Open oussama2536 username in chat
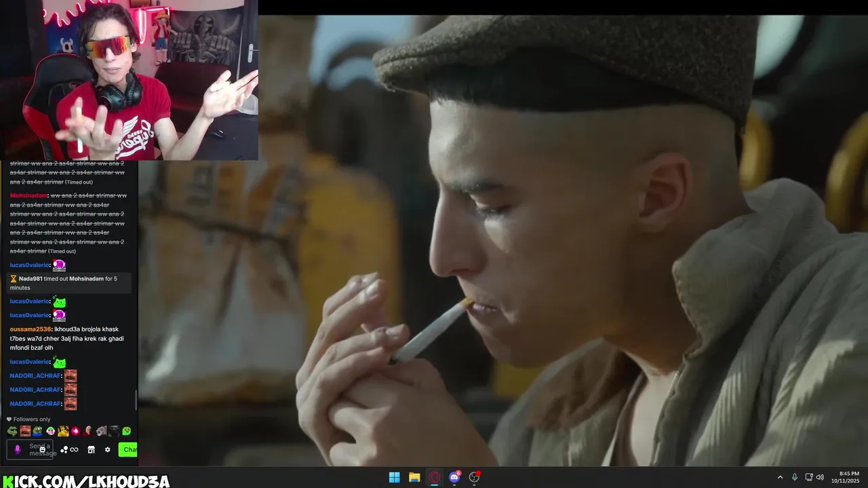The image size is (868, 488). point(31,329)
